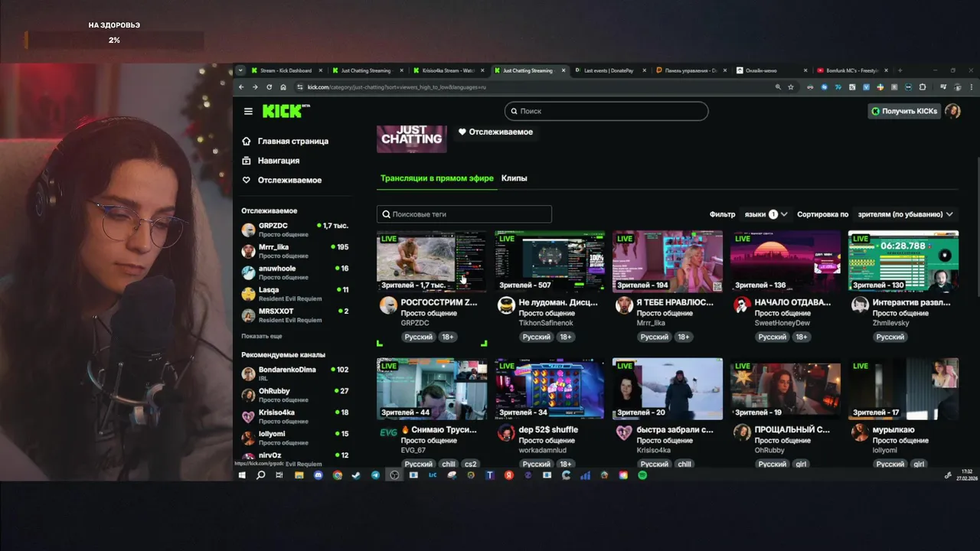Switch to Bomfunk MC's Freestyler browser tab
The image size is (980, 551).
point(852,70)
